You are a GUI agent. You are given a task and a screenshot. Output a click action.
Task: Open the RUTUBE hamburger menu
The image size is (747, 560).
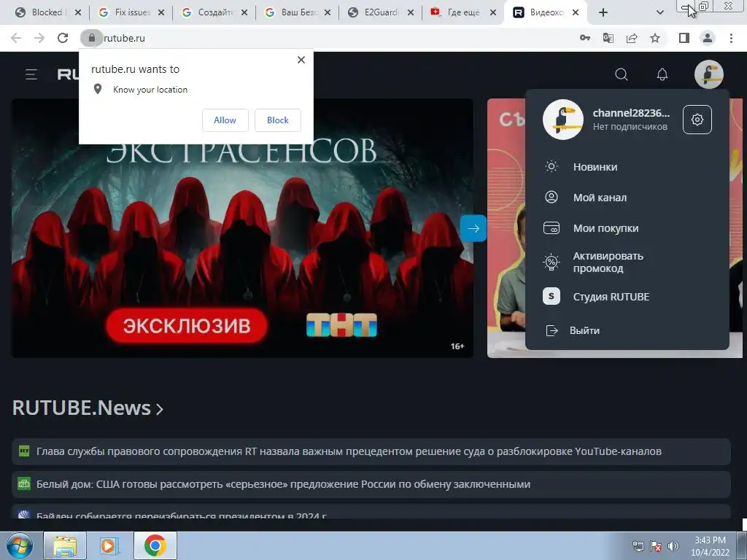(31, 74)
